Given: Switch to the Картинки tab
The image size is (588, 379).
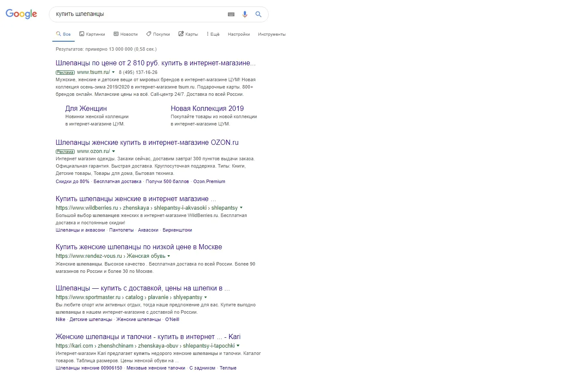Looking at the screenshot, I should [92, 34].
